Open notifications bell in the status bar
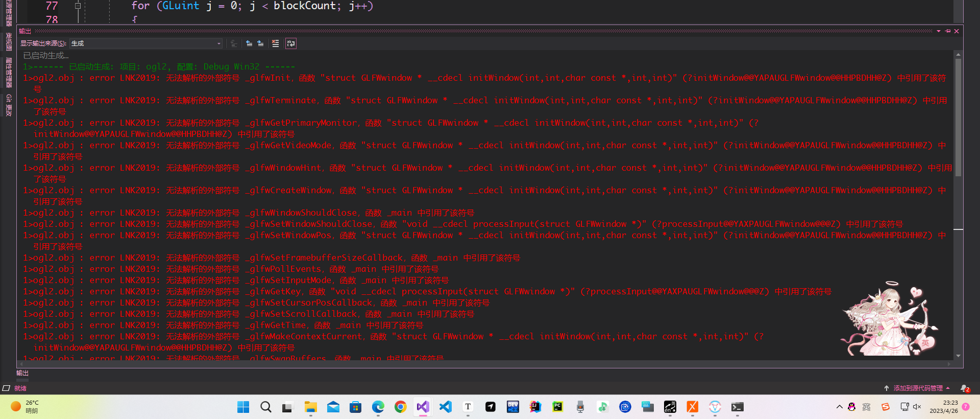The height and width of the screenshot is (419, 980). pos(964,388)
